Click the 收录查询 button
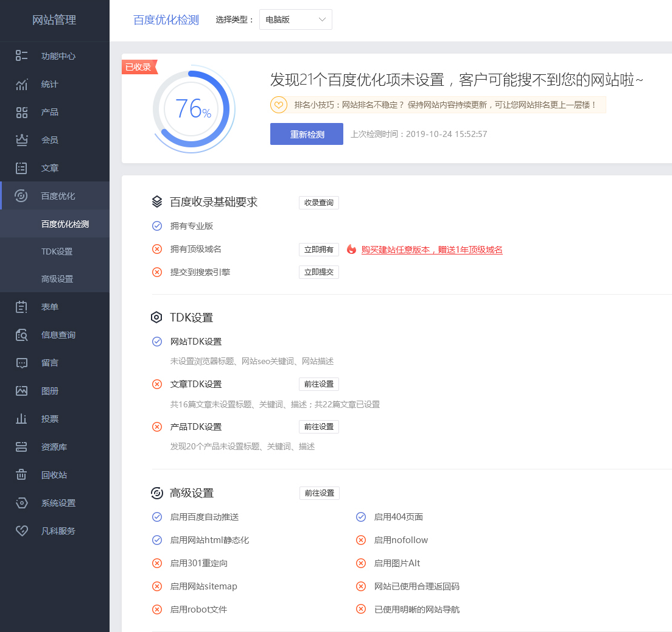The image size is (672, 632). [319, 202]
